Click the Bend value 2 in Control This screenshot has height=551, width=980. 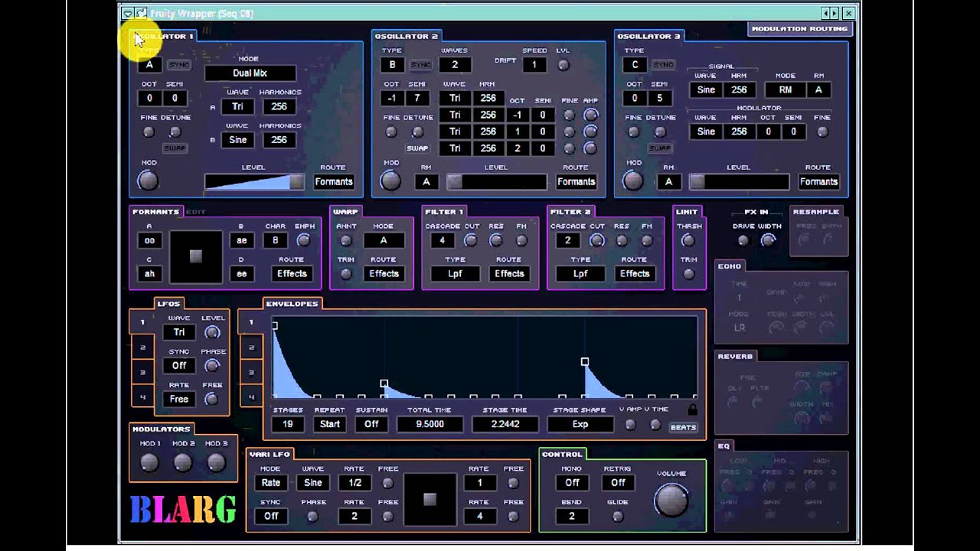pos(571,517)
